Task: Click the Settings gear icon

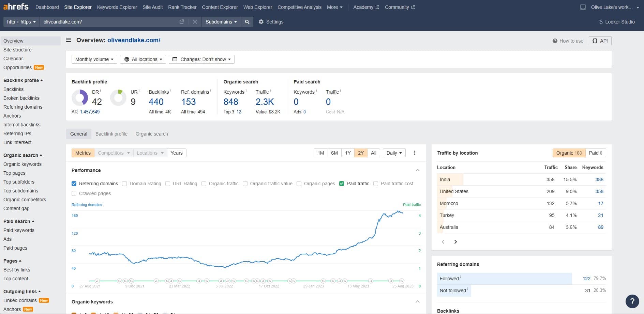Action: pyautogui.click(x=261, y=22)
